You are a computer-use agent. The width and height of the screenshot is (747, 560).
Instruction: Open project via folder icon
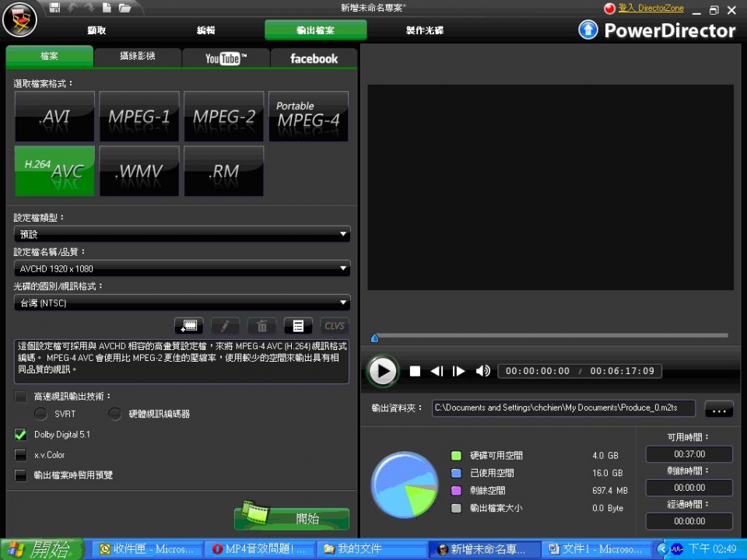pos(124,8)
